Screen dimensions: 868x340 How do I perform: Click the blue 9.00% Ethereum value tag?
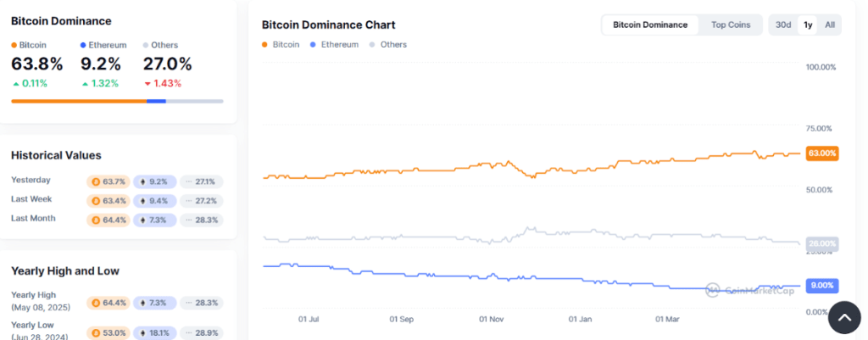click(x=822, y=285)
